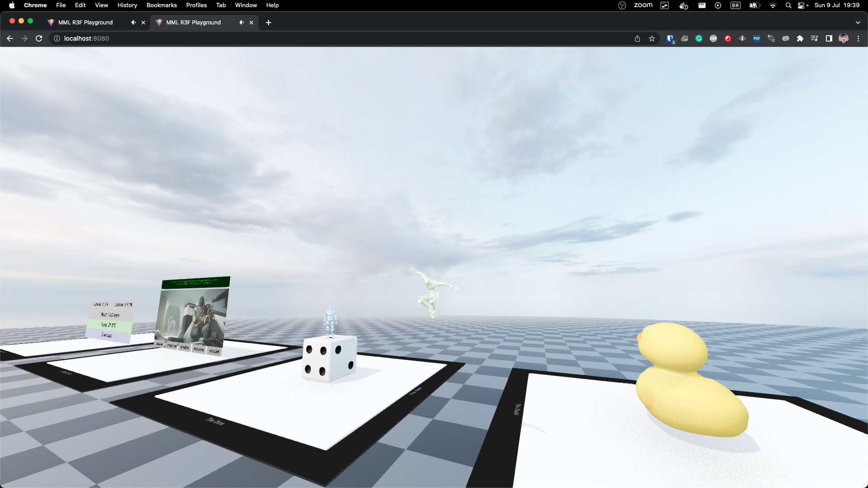Image resolution: width=868 pixels, height=488 pixels.
Task: Open the Grammarly extension
Action: click(x=699, y=38)
